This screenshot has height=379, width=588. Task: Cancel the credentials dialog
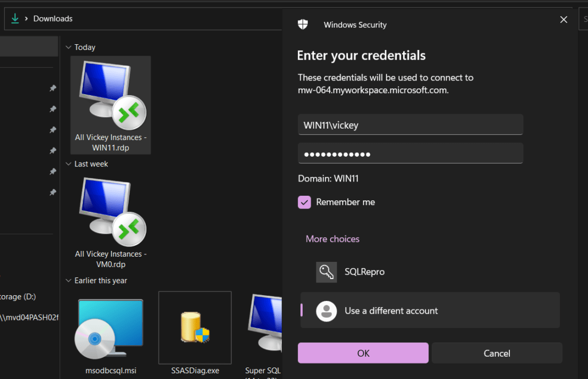coord(497,353)
